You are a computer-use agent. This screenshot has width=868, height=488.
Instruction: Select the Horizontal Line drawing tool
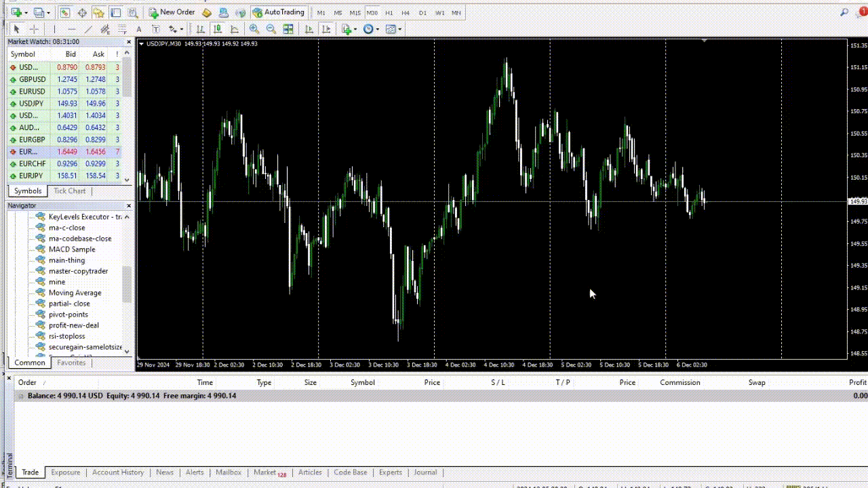point(71,29)
